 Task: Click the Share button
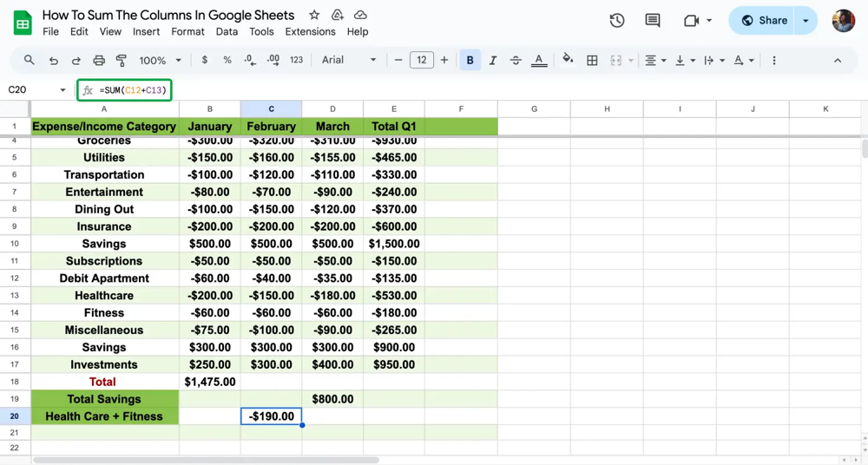tap(763, 21)
